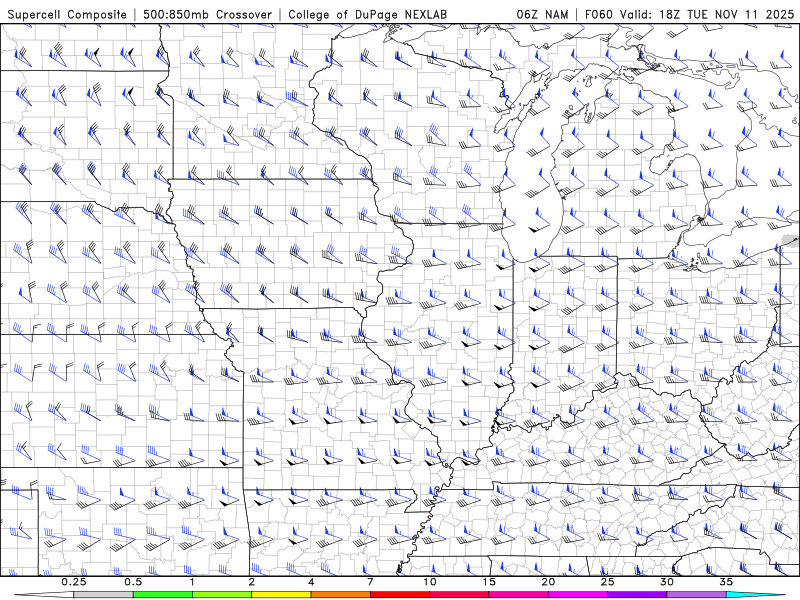Click the 'Supercell Composite' title text

pos(67,14)
